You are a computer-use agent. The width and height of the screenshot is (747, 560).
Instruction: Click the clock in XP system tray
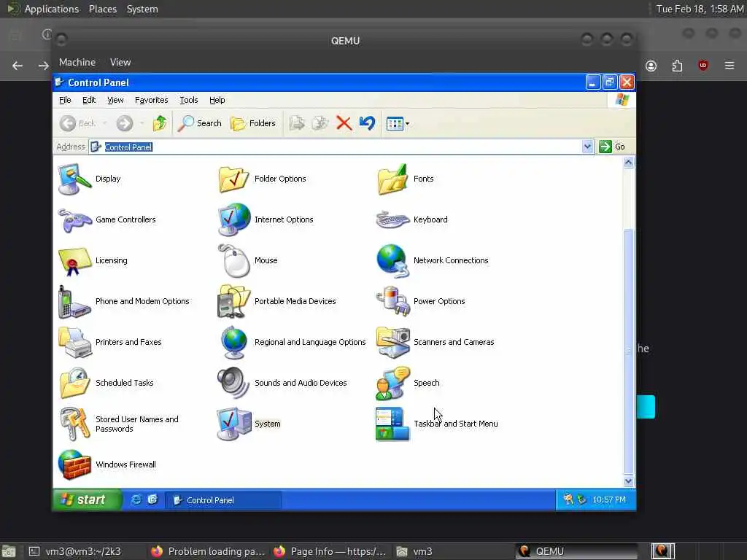[609, 499]
